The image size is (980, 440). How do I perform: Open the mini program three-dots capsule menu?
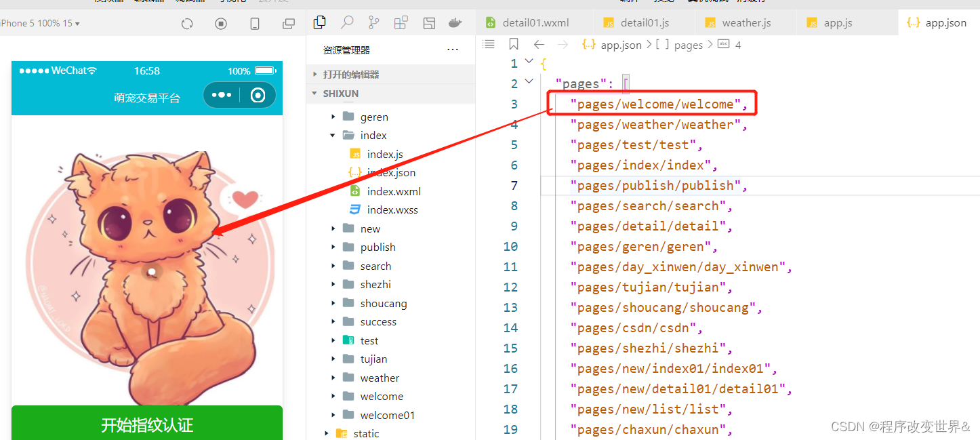222,95
